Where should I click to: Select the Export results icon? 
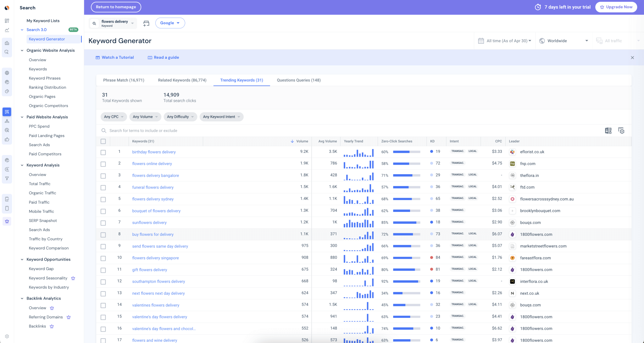pos(608,130)
